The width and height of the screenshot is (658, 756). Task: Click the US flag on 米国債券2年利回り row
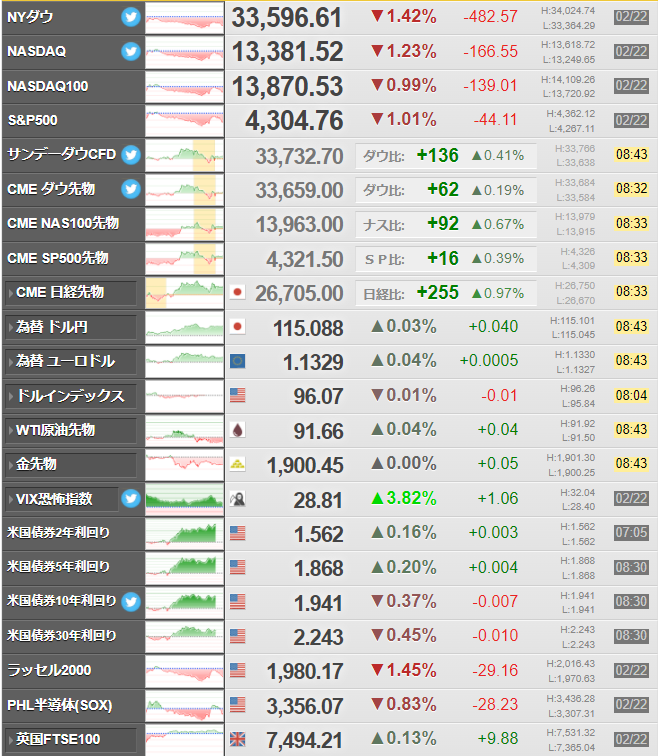(x=237, y=533)
